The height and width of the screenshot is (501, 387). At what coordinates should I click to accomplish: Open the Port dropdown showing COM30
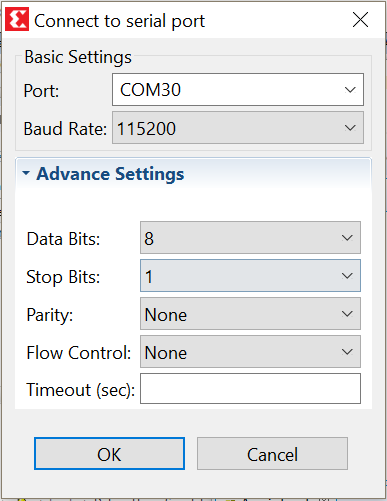pyautogui.click(x=238, y=90)
